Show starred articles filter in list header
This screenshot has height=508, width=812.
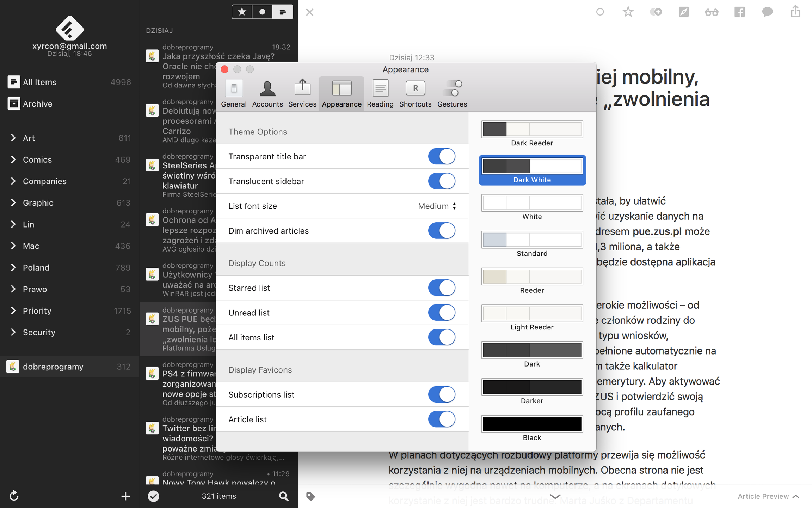click(242, 12)
